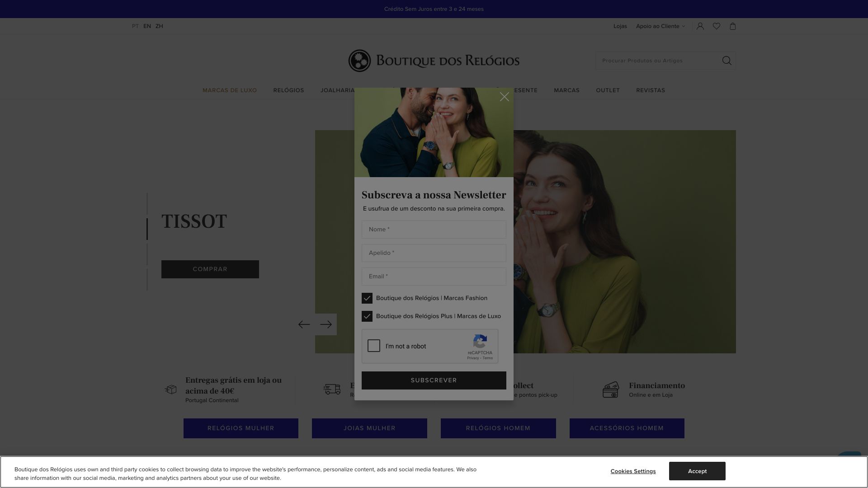Click the Crédito Sem Juros top banner text
The width and height of the screenshot is (868, 488).
(434, 9)
